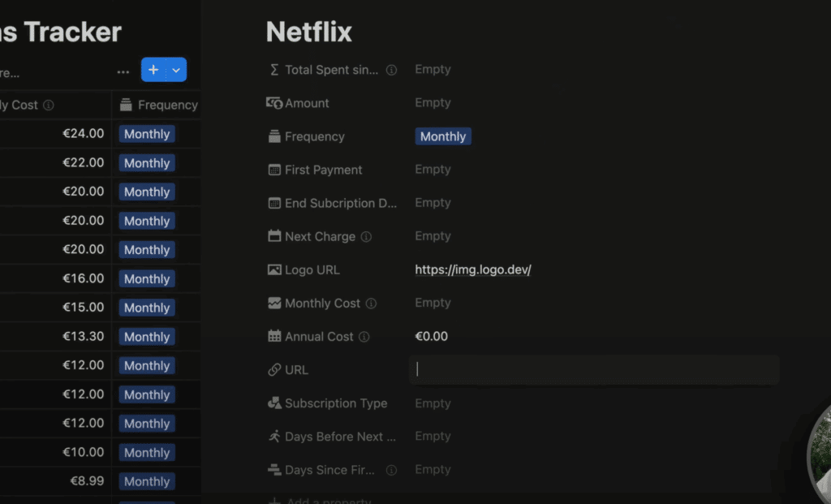Image resolution: width=831 pixels, height=504 pixels.
Task: Click the URL property link icon
Action: 274,370
